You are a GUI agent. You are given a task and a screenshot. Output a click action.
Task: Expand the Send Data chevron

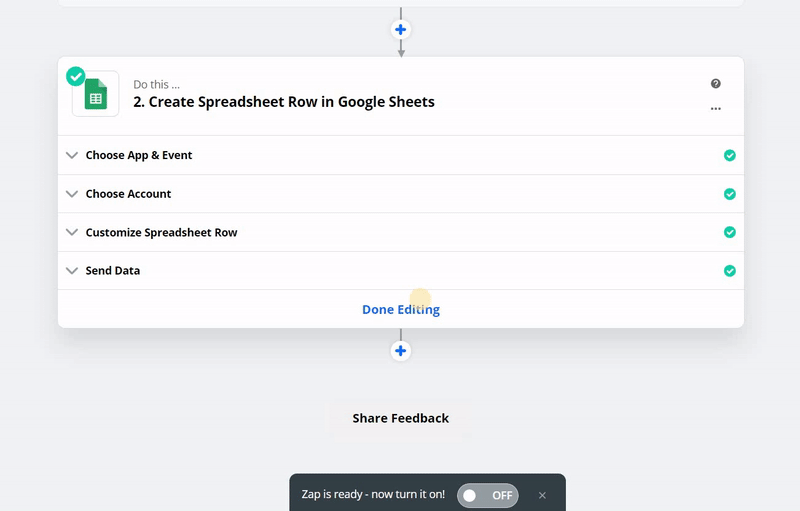coord(71,271)
